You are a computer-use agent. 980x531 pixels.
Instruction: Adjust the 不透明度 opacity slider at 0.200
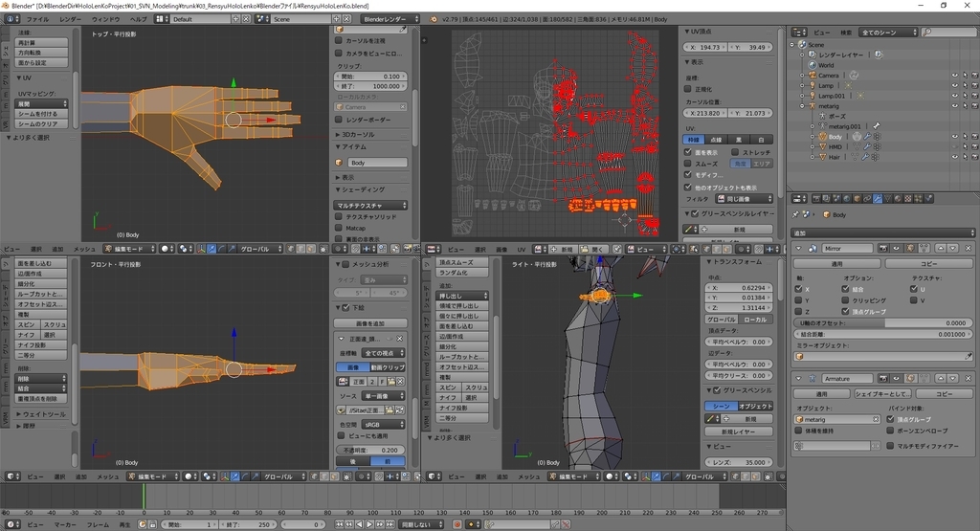tap(370, 450)
